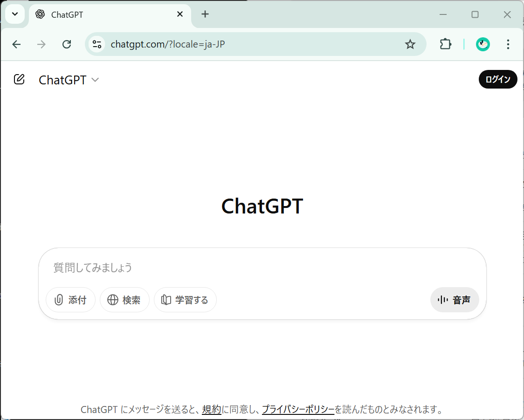This screenshot has height=420, width=524.
Task: Start 音声 voice mode
Action: pos(455,300)
